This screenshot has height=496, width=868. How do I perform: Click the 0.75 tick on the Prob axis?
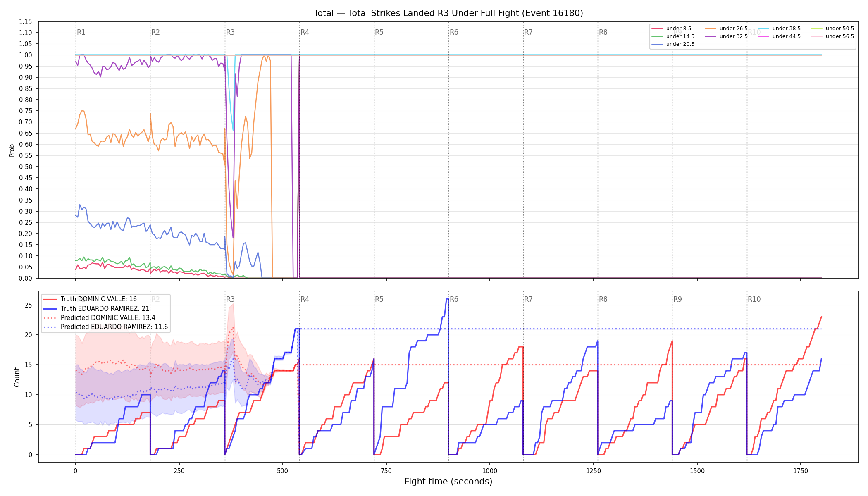[x=26, y=111]
